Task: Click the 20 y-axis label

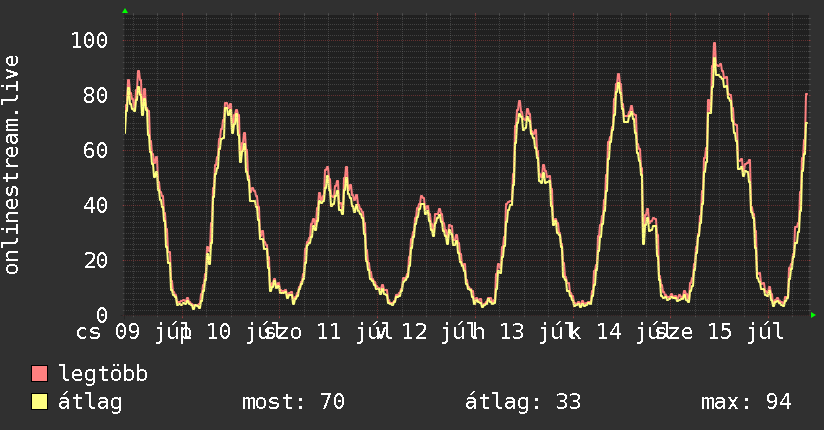Action: pyautogui.click(x=96, y=261)
